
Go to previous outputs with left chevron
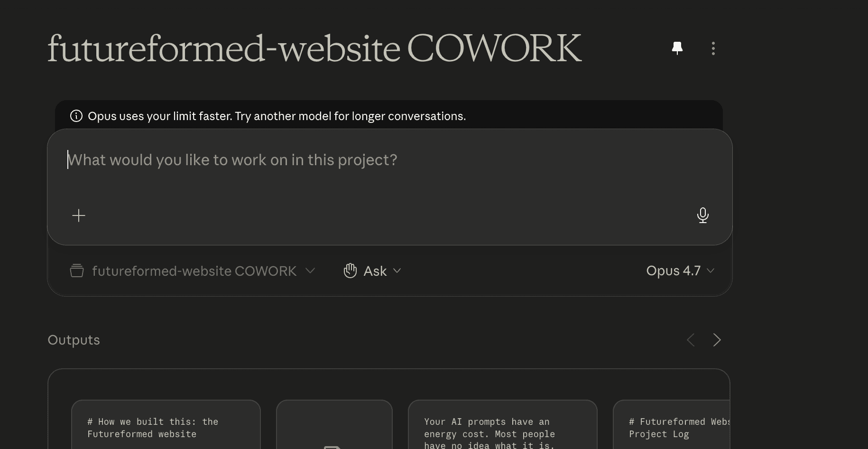coord(691,340)
